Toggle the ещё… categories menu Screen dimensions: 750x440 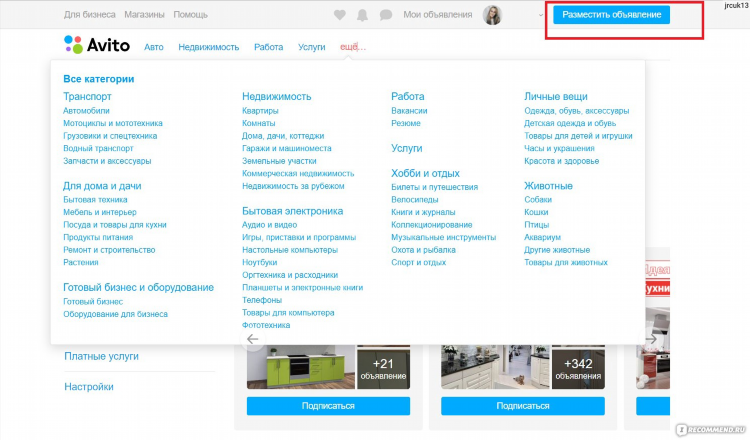tap(353, 47)
